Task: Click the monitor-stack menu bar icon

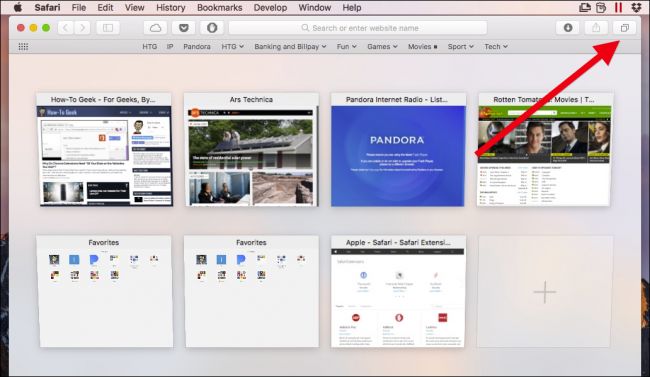Action: [585, 7]
